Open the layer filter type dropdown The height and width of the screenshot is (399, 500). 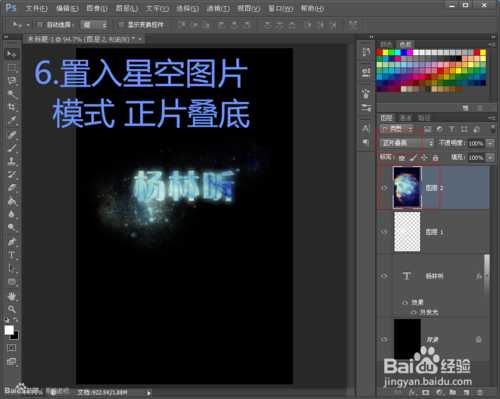click(398, 129)
